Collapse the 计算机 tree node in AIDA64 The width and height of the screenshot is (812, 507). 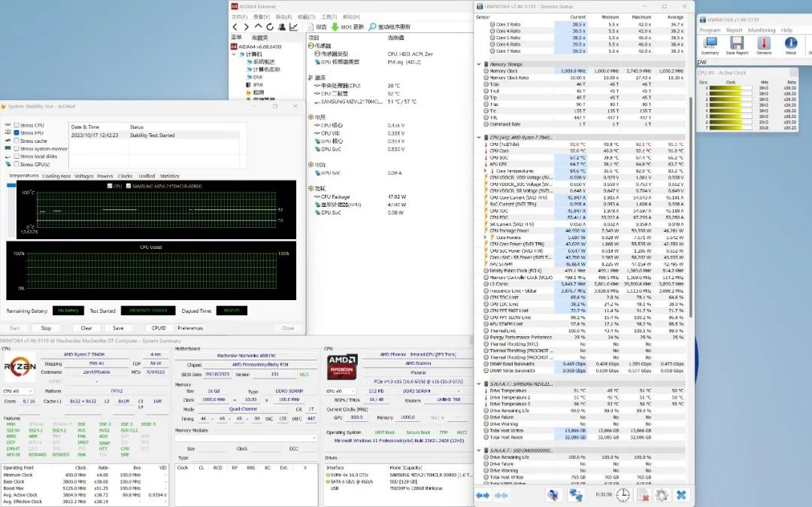click(x=235, y=54)
